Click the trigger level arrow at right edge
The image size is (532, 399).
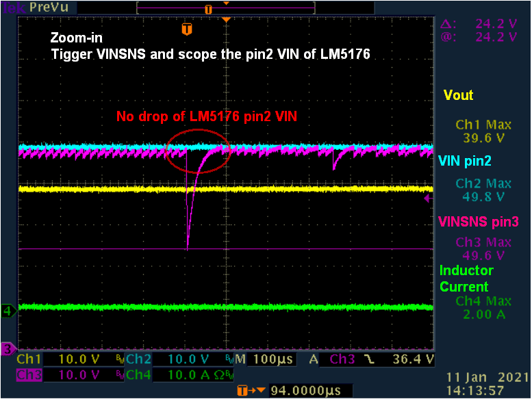pos(429,198)
